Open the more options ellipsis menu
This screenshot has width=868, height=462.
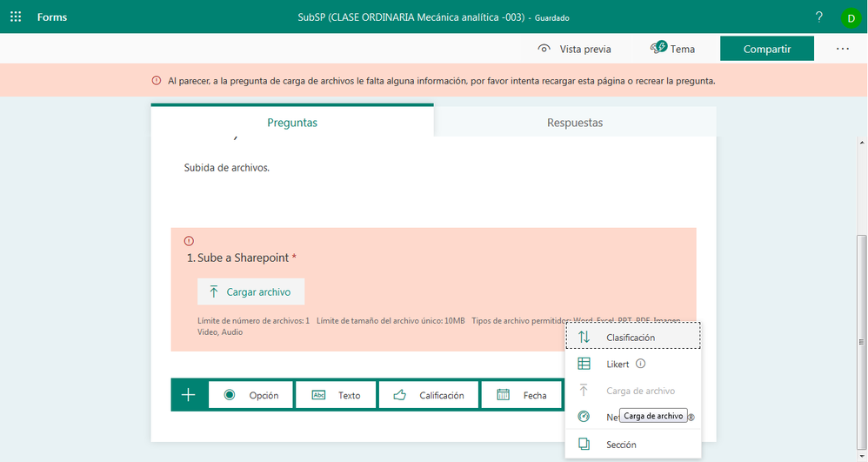[843, 49]
